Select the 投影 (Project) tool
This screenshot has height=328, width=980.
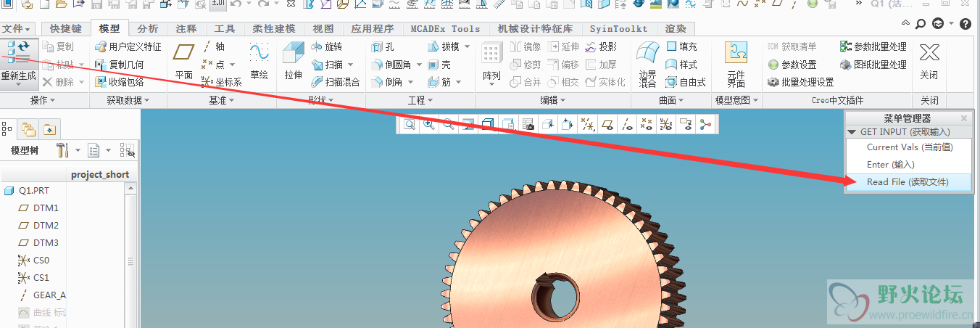click(x=601, y=46)
